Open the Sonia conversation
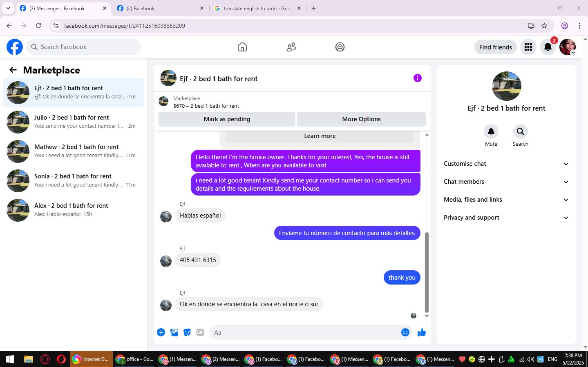 click(74, 181)
